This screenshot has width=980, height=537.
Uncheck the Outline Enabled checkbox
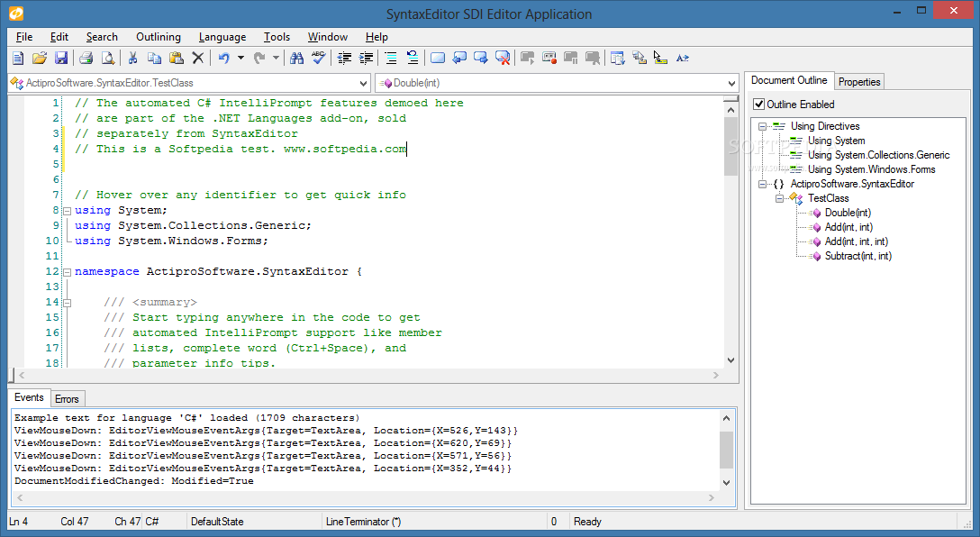[x=758, y=105]
